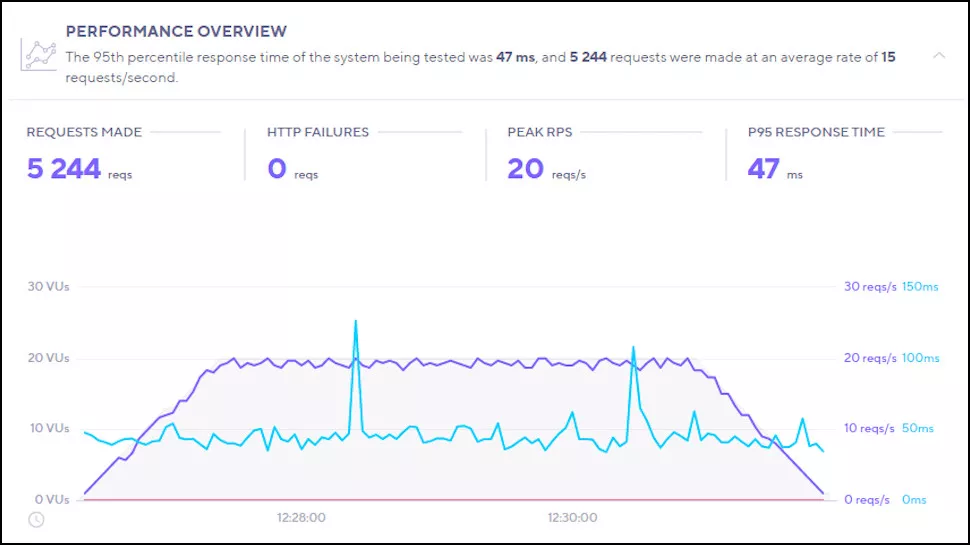Click the 10 reqs/s purple axis label
Screen dimensions: 970x545
869,428
